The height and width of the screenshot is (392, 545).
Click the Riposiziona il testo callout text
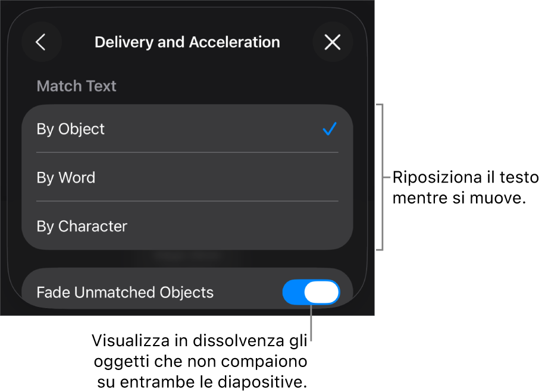(x=465, y=187)
